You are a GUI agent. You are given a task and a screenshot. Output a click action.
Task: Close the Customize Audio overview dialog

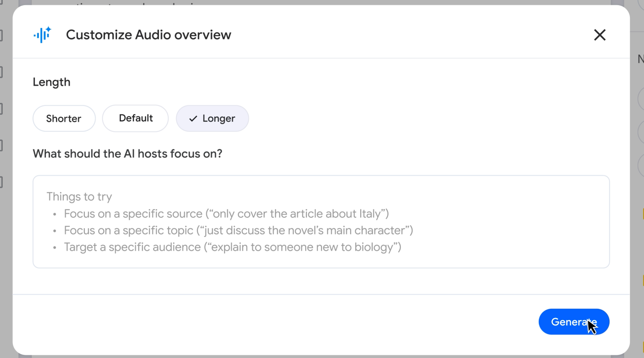coord(600,35)
